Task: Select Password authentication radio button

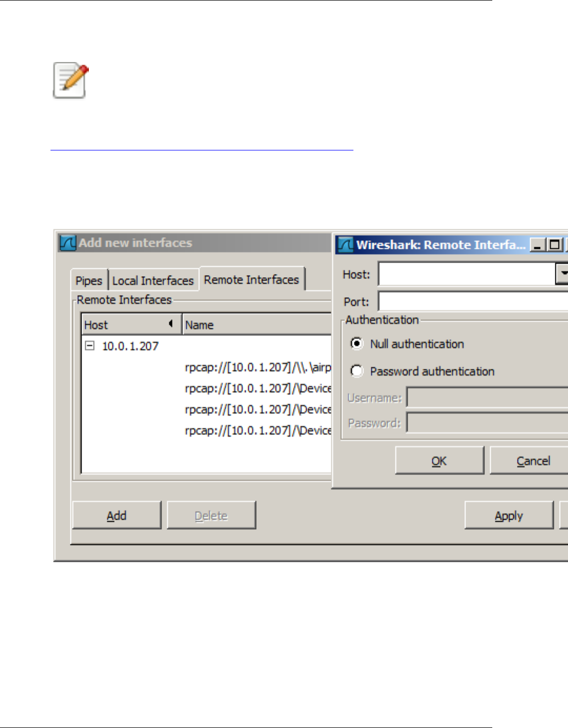Action: [357, 371]
